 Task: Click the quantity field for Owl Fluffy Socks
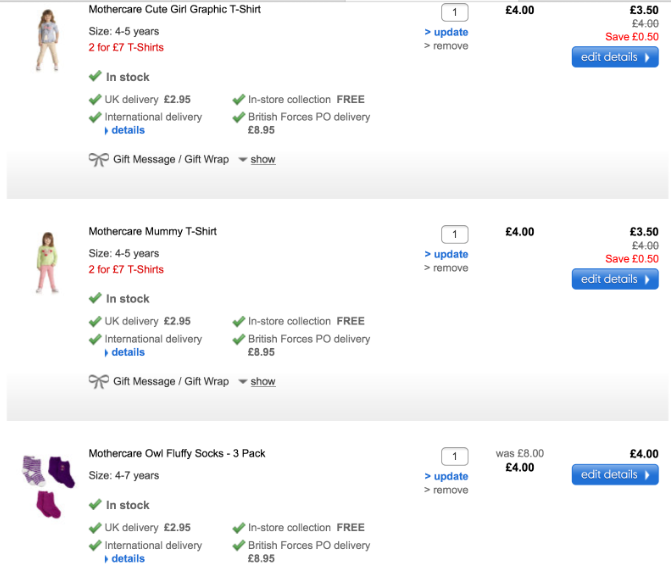(454, 457)
